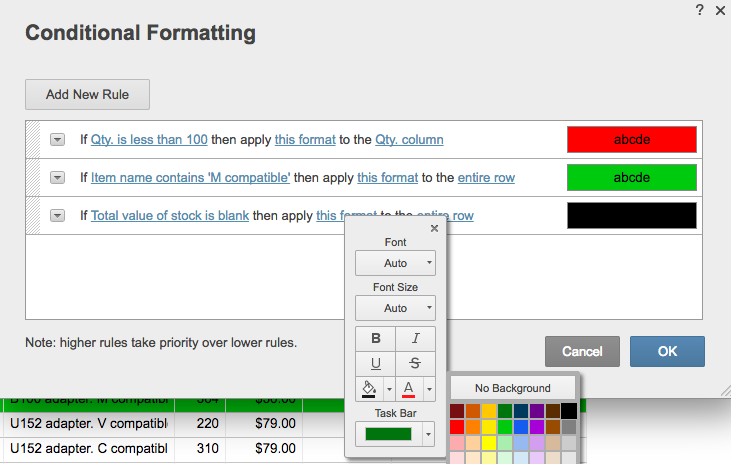Open 'Qty. column' link
Screen dimensions: 731x464
tap(409, 139)
